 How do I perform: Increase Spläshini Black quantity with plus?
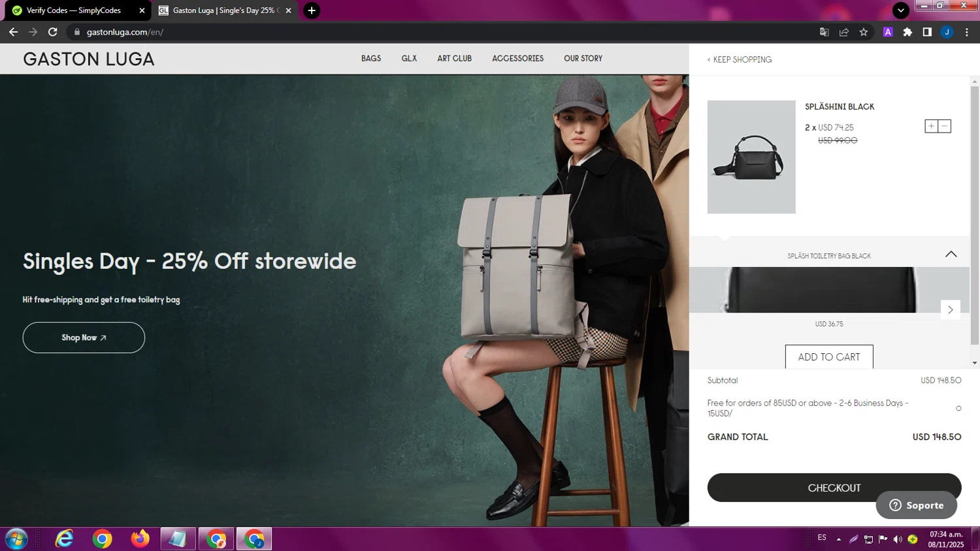tap(932, 126)
